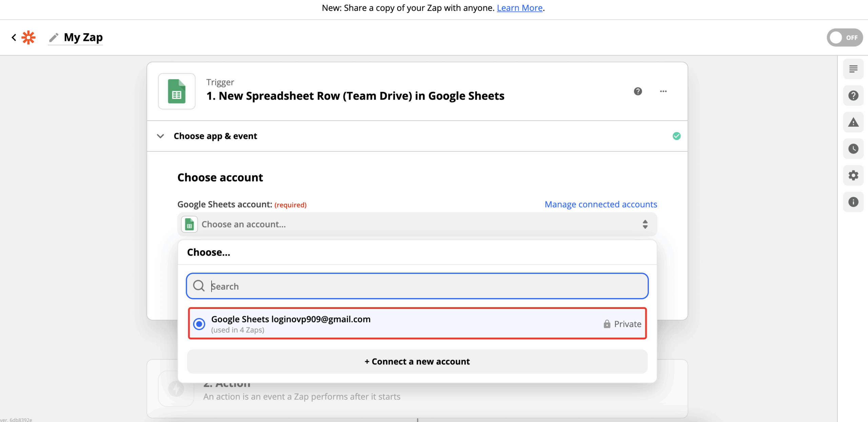Open the sidebar help question mark icon
868x422 pixels.
(x=853, y=96)
